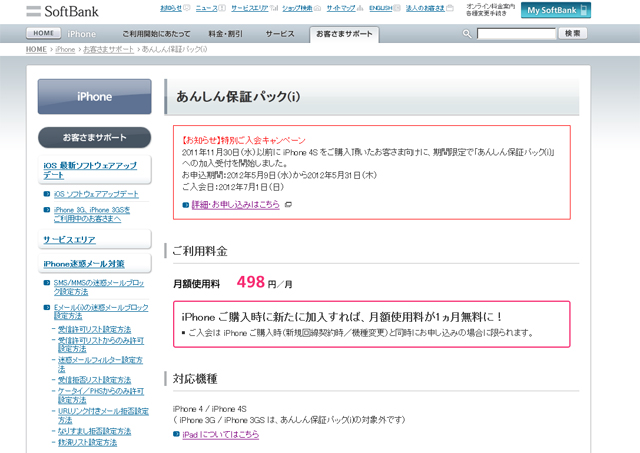Click 【お知らせ】特別ご入会キャンペーン notice title
Screen dimensions: 640x453
(243, 140)
